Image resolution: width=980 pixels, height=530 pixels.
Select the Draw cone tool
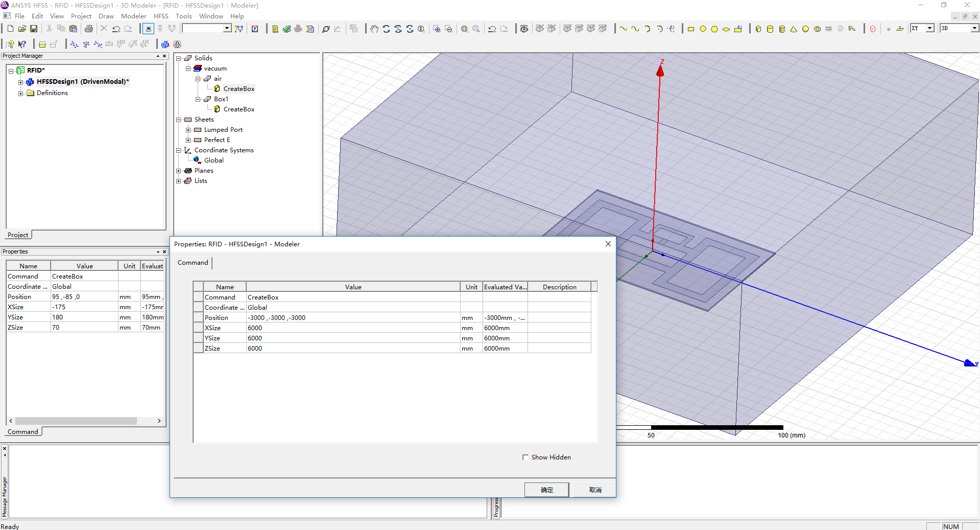794,29
